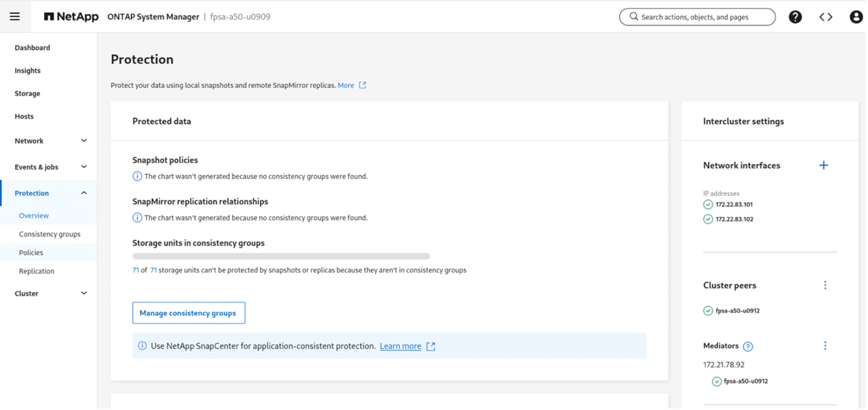Viewport: 868px width, 410px height.
Task: Open the user account profile icon
Action: coord(856,17)
